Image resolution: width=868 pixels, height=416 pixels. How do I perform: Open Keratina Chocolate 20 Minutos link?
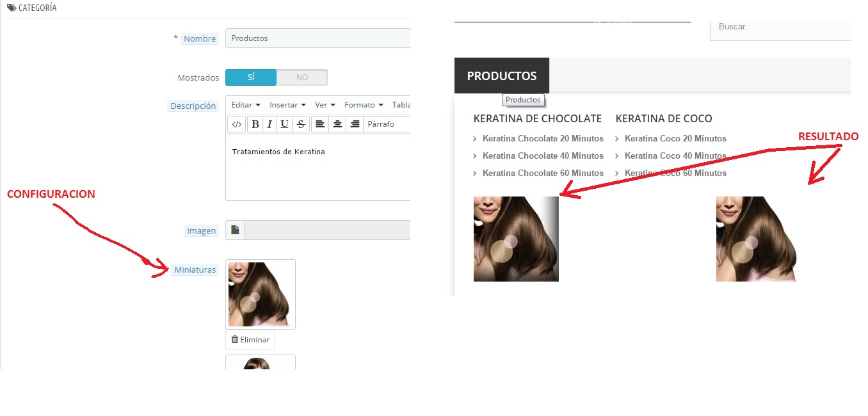pos(543,138)
